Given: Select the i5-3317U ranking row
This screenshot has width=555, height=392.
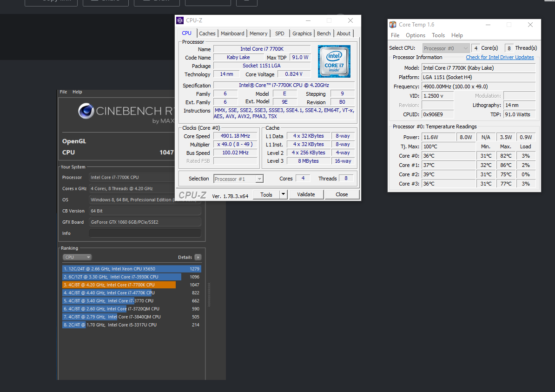Looking at the screenshot, I should (x=132, y=325).
